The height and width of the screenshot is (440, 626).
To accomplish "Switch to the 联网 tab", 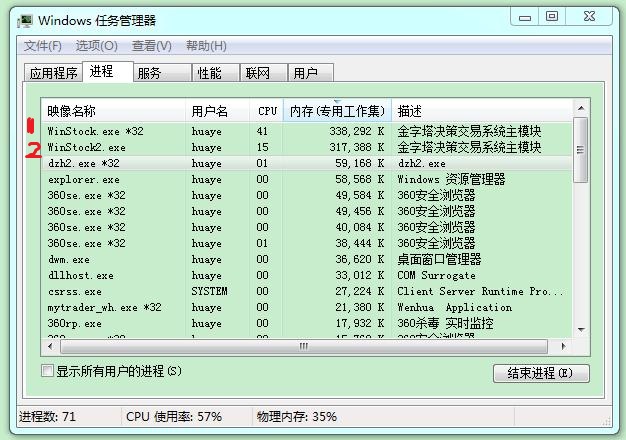I will 257,73.
